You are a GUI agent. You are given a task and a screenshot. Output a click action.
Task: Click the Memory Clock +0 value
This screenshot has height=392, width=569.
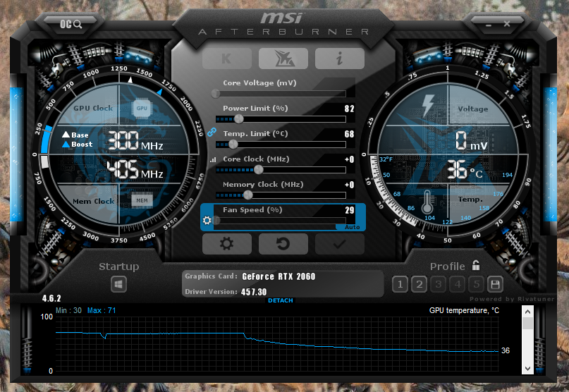349,185
